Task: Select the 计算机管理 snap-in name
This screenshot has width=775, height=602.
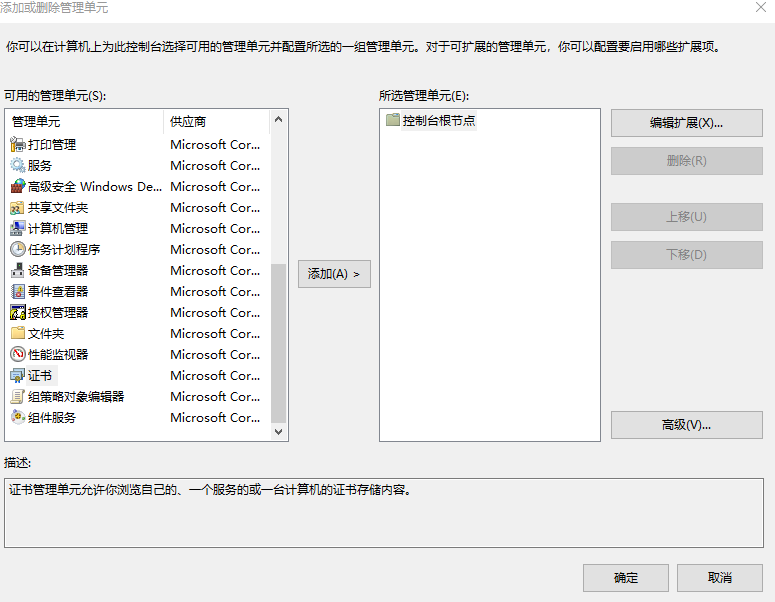Action: click(x=58, y=228)
